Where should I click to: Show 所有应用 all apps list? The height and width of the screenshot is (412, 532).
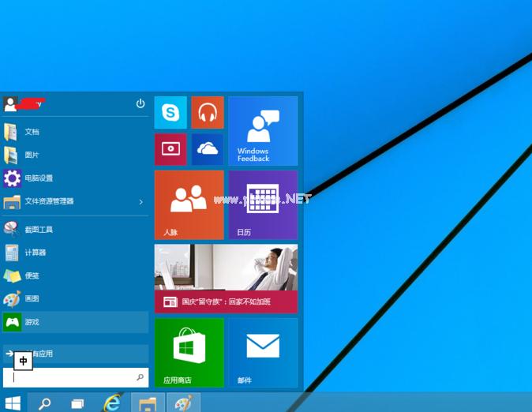[75, 354]
